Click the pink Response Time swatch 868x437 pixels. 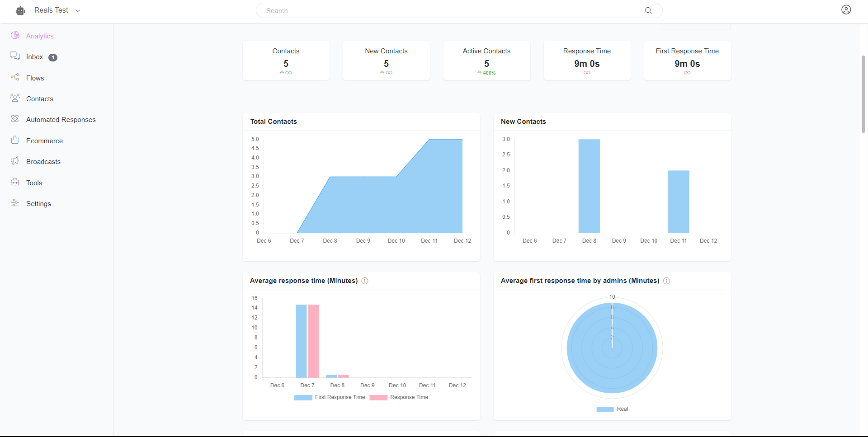pos(378,398)
